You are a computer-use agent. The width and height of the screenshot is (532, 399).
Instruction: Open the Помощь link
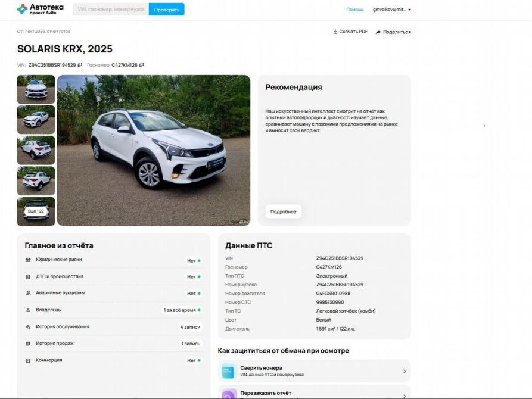pyautogui.click(x=355, y=10)
